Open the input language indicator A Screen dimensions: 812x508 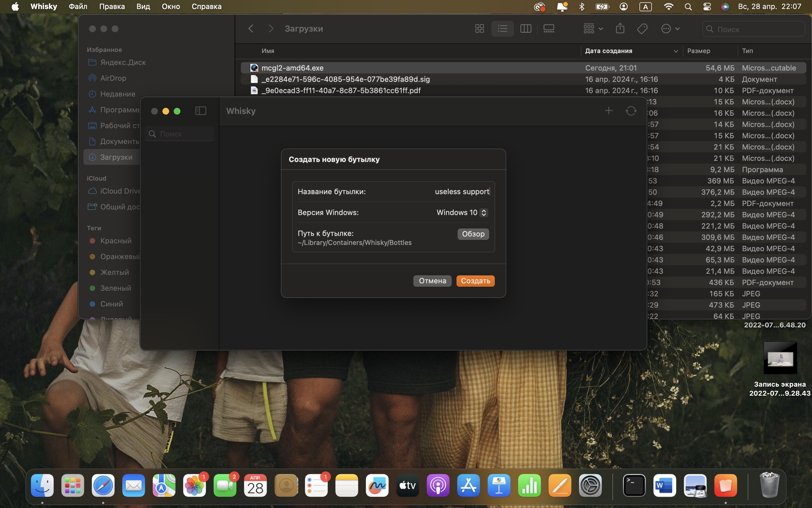[x=645, y=7]
